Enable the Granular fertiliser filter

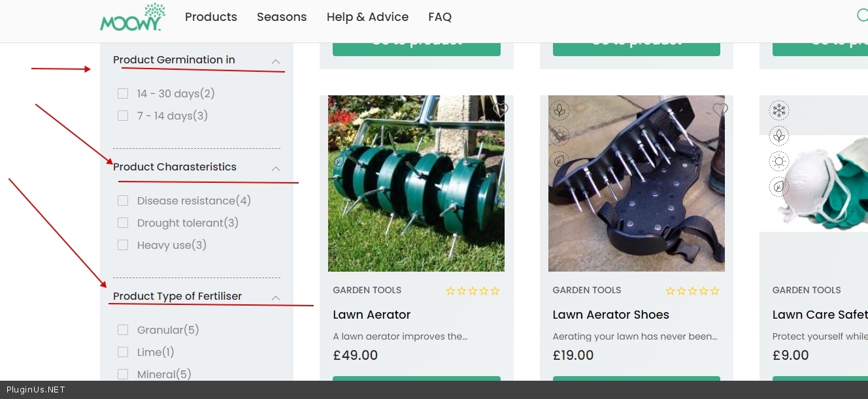(123, 330)
